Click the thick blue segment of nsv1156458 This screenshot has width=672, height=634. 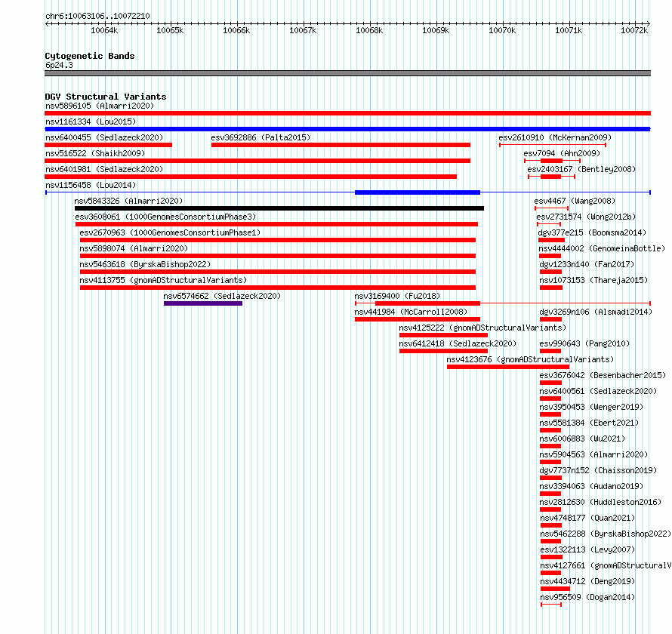click(418, 192)
